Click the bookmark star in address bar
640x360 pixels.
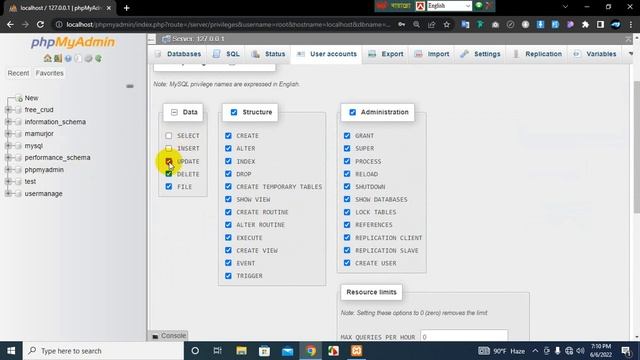click(x=447, y=24)
